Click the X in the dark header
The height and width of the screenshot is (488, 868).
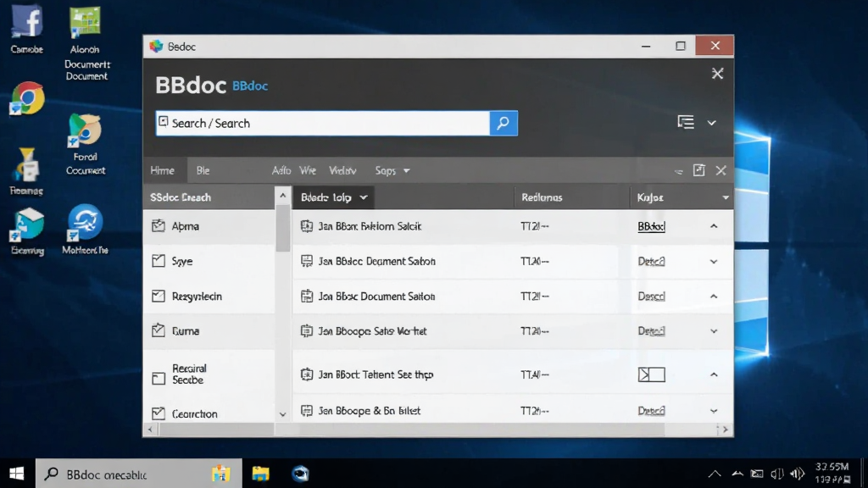pyautogui.click(x=717, y=74)
